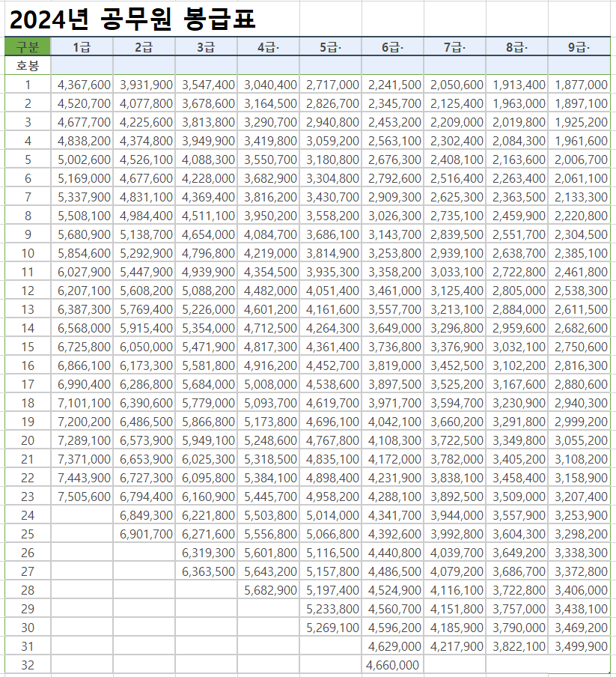The width and height of the screenshot is (616, 677).
Task: Select the '6급·' column header
Action: pos(392,46)
